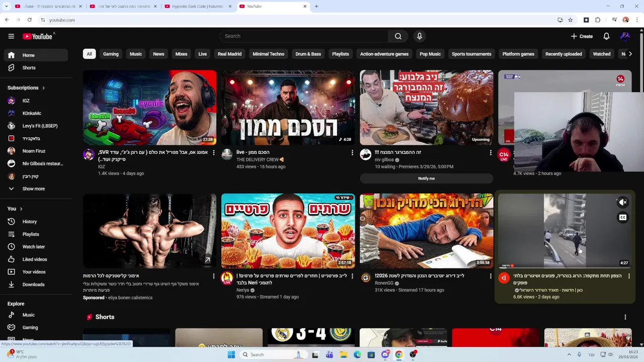Screen dimensions: 644x362
Task: Open the niv gilboa channel link
Action: coord(384,160)
